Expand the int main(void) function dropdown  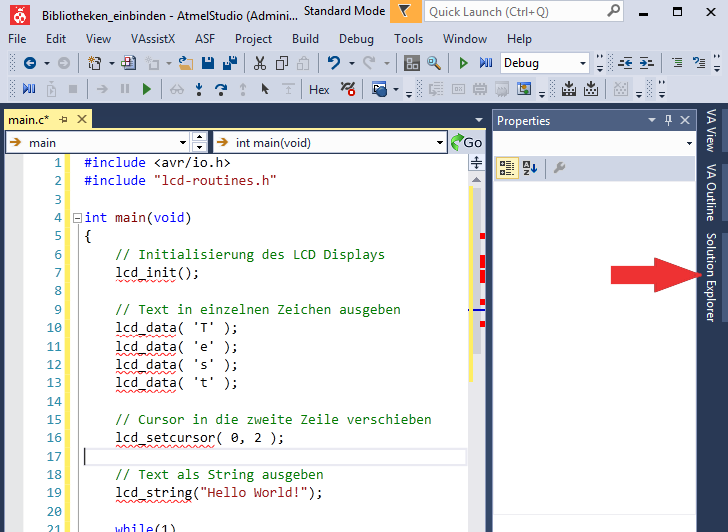pos(440,143)
